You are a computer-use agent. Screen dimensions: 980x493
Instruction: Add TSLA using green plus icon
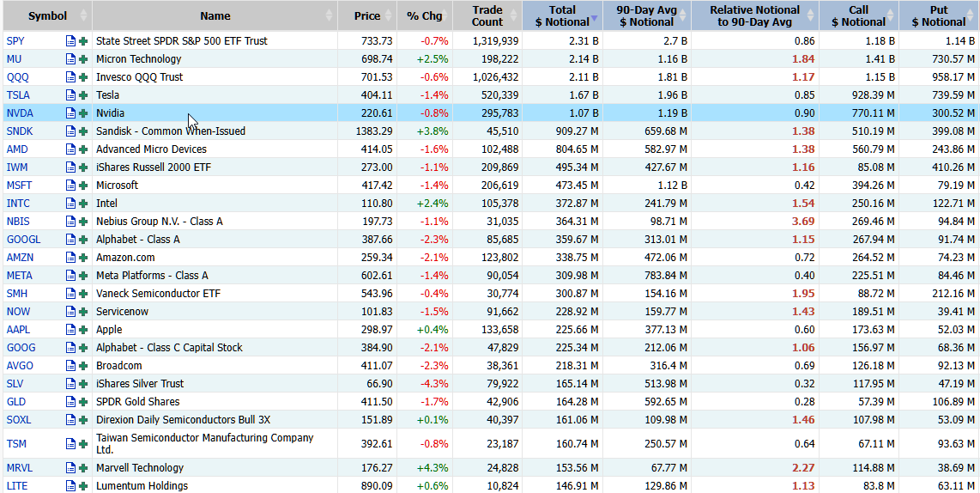(84, 95)
